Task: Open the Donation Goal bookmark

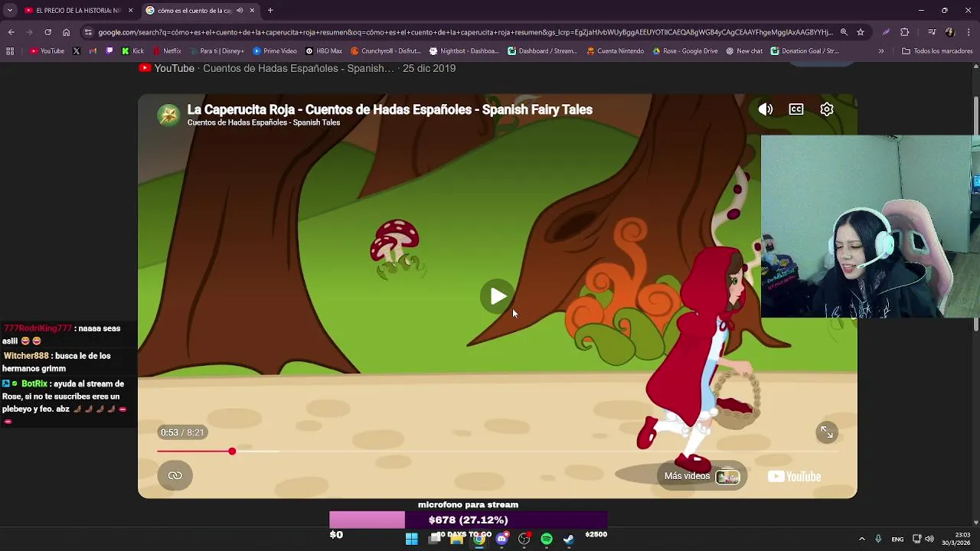Action: tap(805, 51)
